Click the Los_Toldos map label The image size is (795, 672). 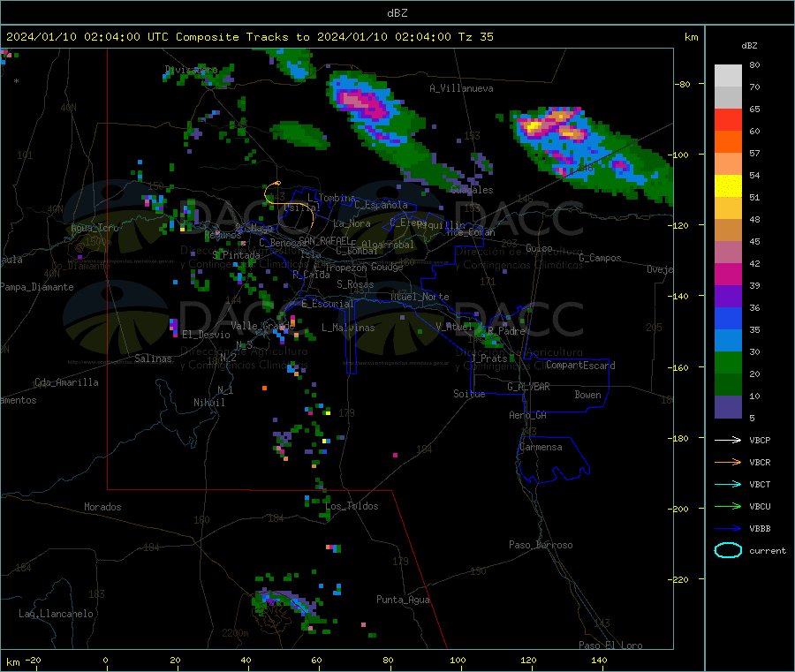pyautogui.click(x=352, y=506)
